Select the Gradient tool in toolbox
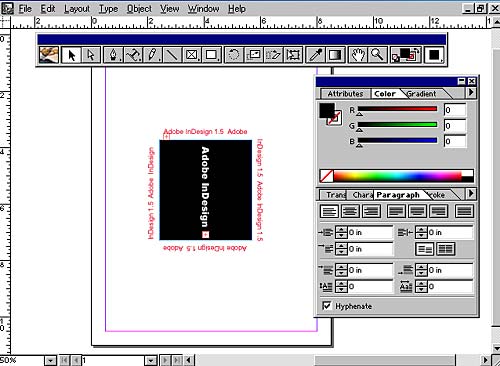Screen dimensions: 500x366 pyautogui.click(x=335, y=55)
